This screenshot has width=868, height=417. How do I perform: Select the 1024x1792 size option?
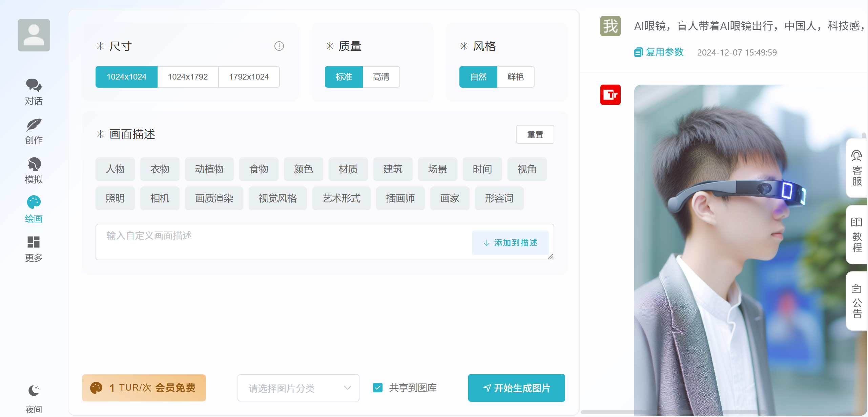pos(188,77)
